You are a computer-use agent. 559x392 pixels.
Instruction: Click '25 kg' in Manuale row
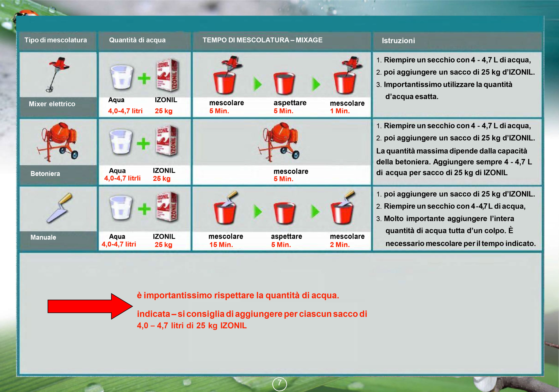(x=163, y=245)
